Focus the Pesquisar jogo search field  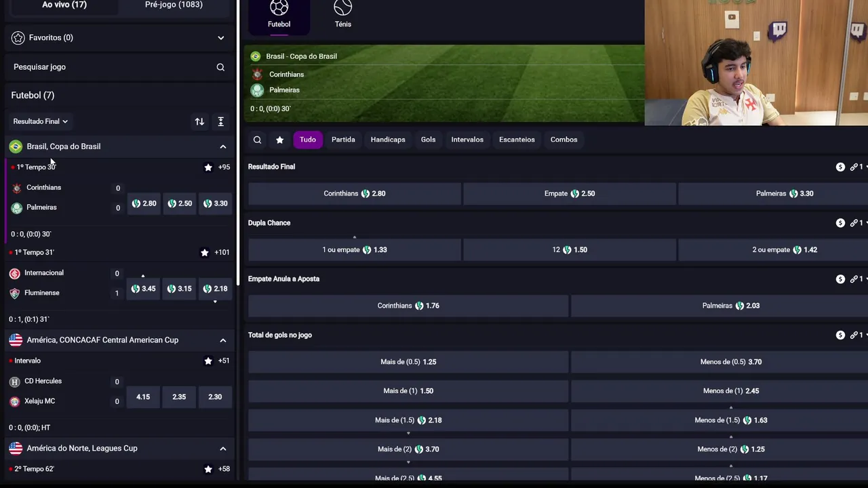112,67
